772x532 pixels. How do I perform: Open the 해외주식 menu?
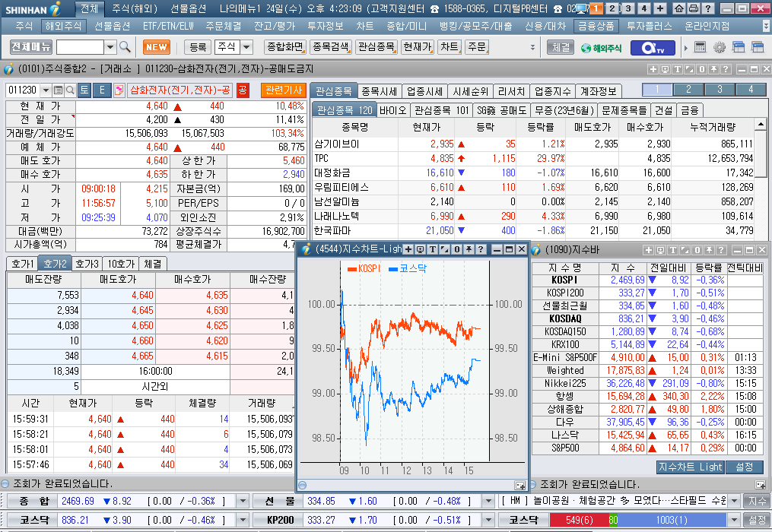[63, 26]
